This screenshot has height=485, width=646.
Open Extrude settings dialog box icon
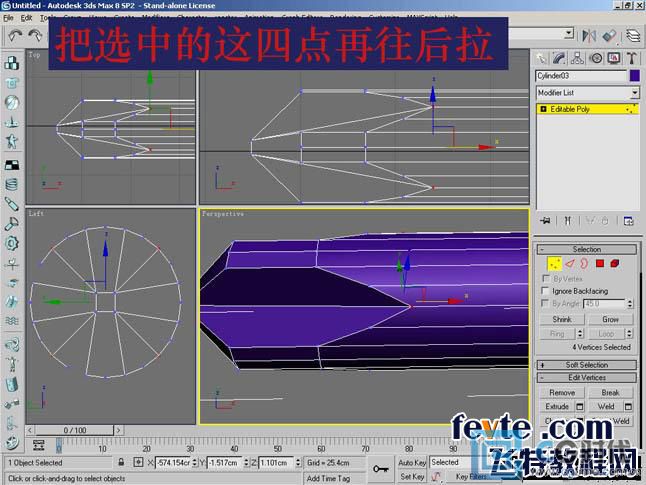[580, 407]
